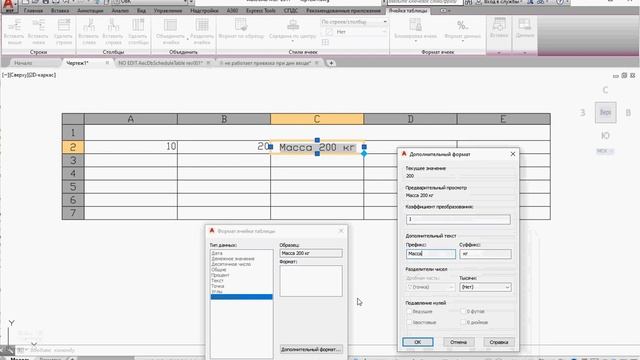The height and width of the screenshot is (360, 640).
Task: Click Merge Cells ribbon icon
Action: (x=170, y=26)
